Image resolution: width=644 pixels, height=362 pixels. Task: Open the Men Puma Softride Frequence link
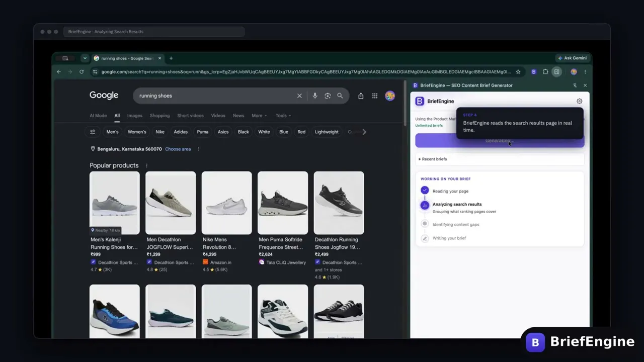pos(281,243)
